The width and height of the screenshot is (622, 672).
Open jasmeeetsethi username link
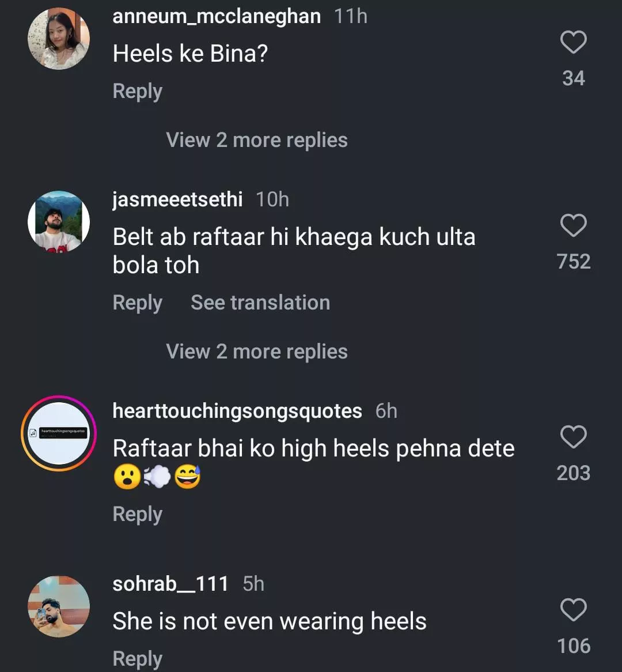177,199
